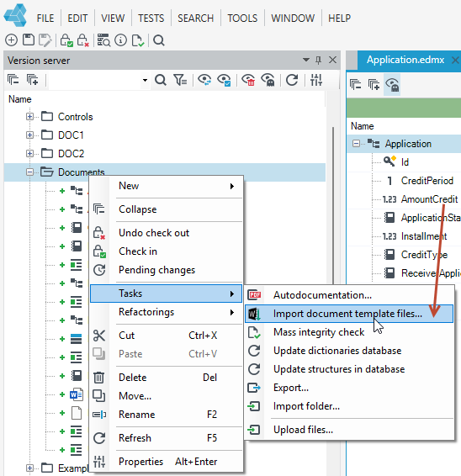The height and width of the screenshot is (476, 461).
Task: Pin the Version server panel
Action: point(318,60)
